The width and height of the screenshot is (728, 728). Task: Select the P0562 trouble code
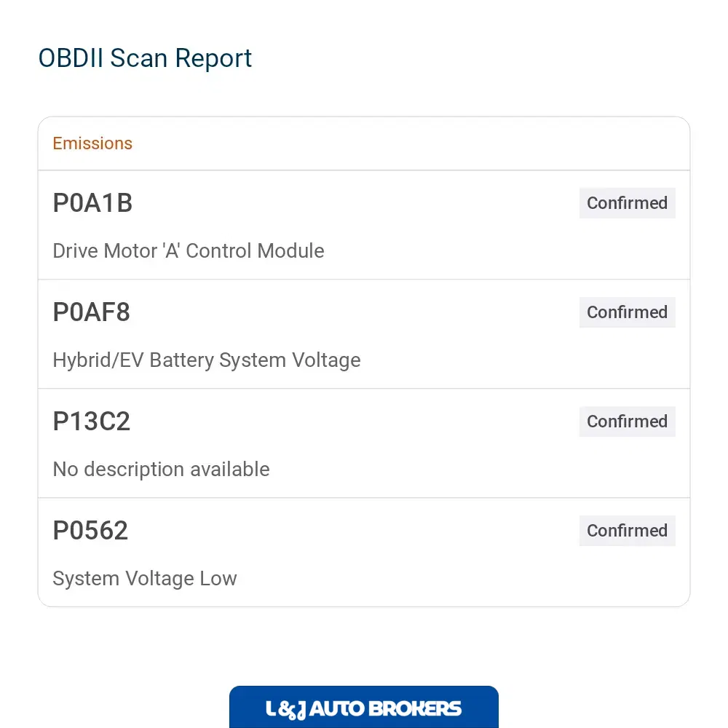(x=90, y=530)
